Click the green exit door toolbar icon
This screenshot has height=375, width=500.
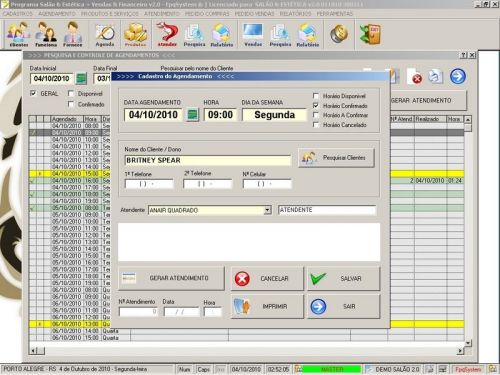[370, 34]
